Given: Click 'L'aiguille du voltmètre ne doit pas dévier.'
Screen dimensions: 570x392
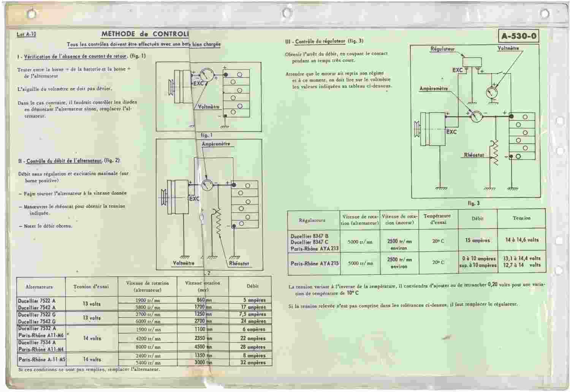Looking at the screenshot, I should tap(65, 89).
